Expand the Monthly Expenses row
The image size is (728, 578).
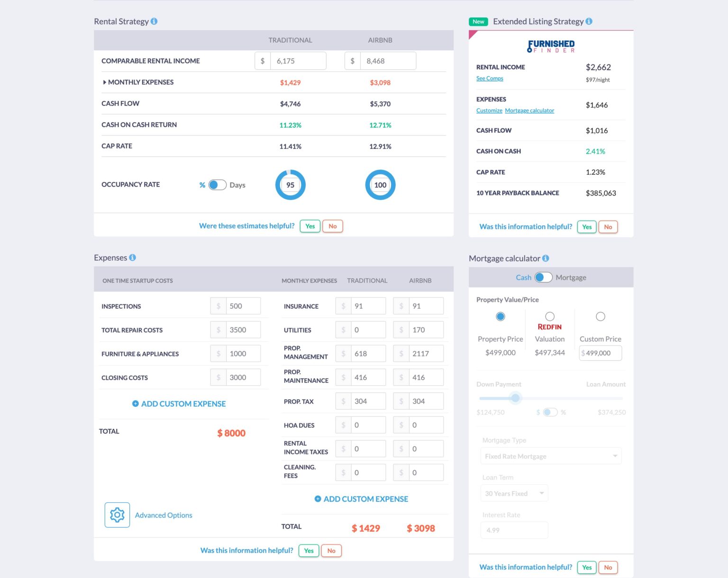(105, 82)
